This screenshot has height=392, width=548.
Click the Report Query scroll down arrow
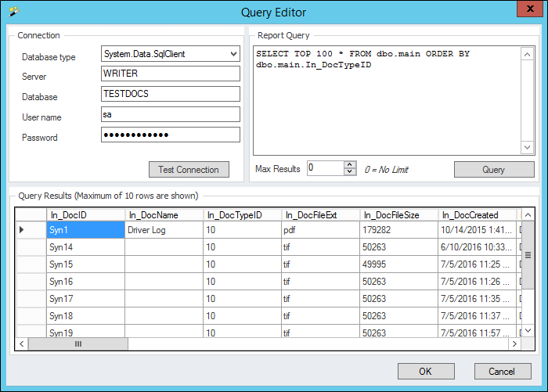(528, 147)
